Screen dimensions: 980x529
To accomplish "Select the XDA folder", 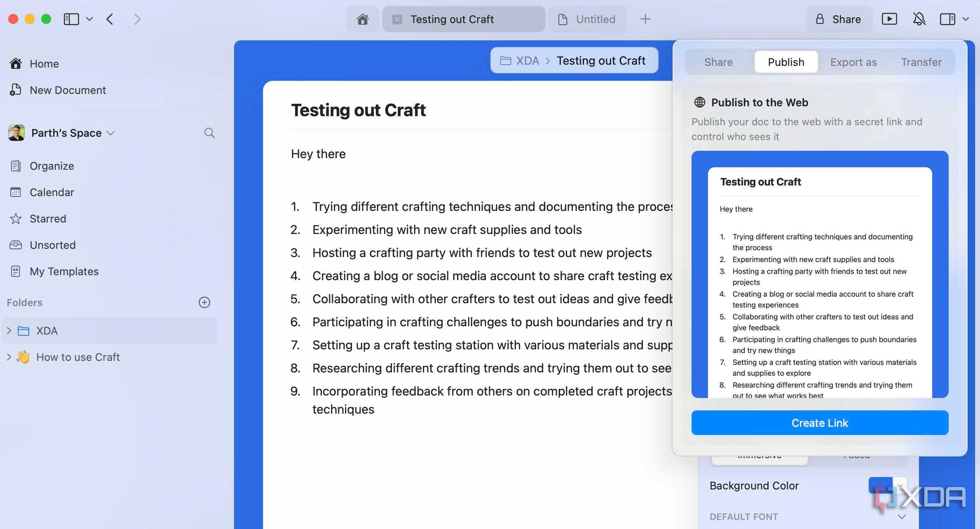I will click(110, 330).
